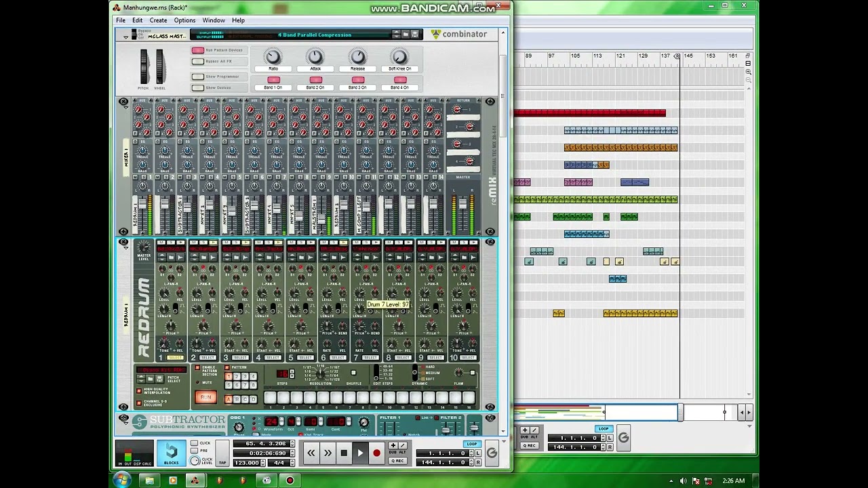Viewport: 868px width, 488px height.
Task: Open the taskbar file explorer folder icon
Action: (149, 481)
